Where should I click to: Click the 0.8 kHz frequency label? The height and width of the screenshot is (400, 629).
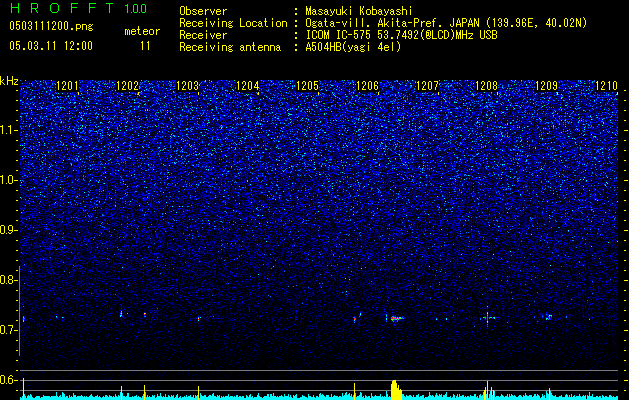pyautogui.click(x=9, y=280)
